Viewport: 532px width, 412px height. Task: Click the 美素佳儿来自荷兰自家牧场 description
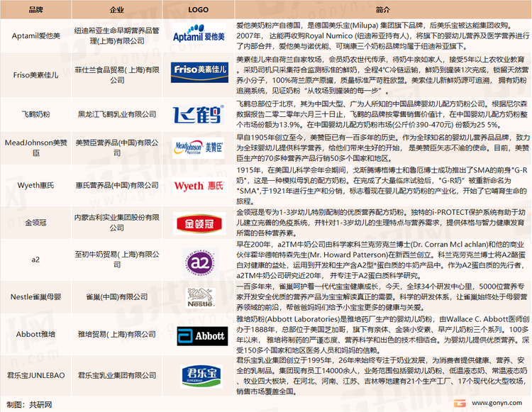(x=383, y=75)
